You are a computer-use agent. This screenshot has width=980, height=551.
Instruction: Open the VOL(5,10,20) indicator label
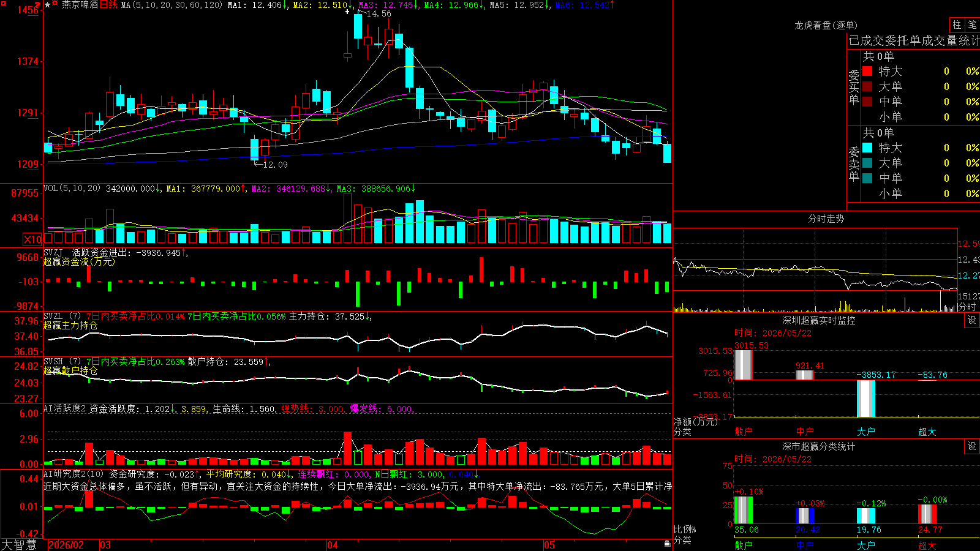point(72,189)
